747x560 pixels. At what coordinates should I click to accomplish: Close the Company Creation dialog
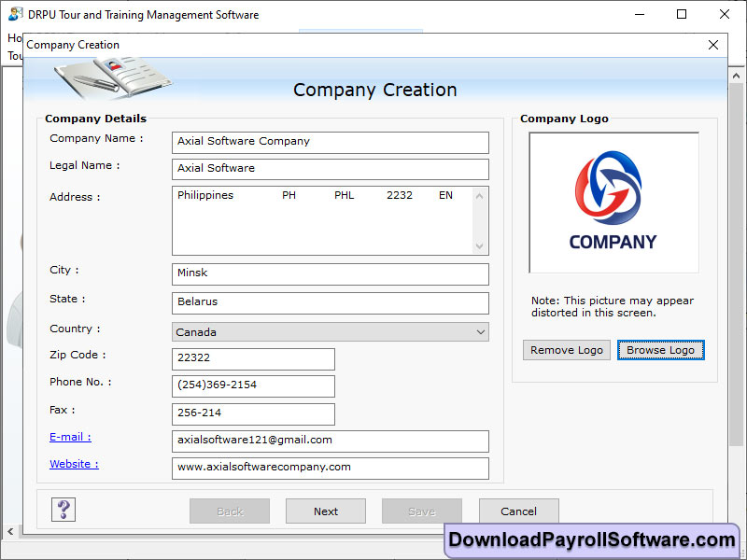point(713,45)
